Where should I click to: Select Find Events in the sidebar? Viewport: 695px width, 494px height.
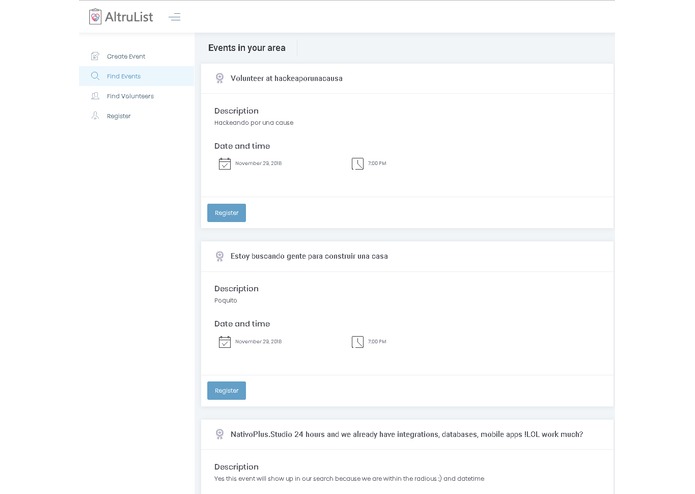[137, 76]
